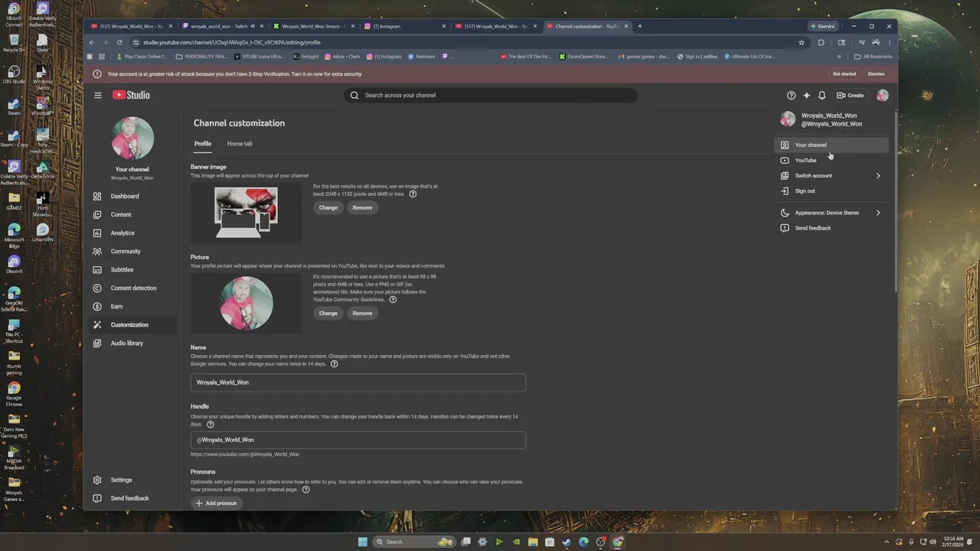Viewport: 980px width, 551px height.
Task: Click the help icon after Community Guidelines text
Action: 393,300
